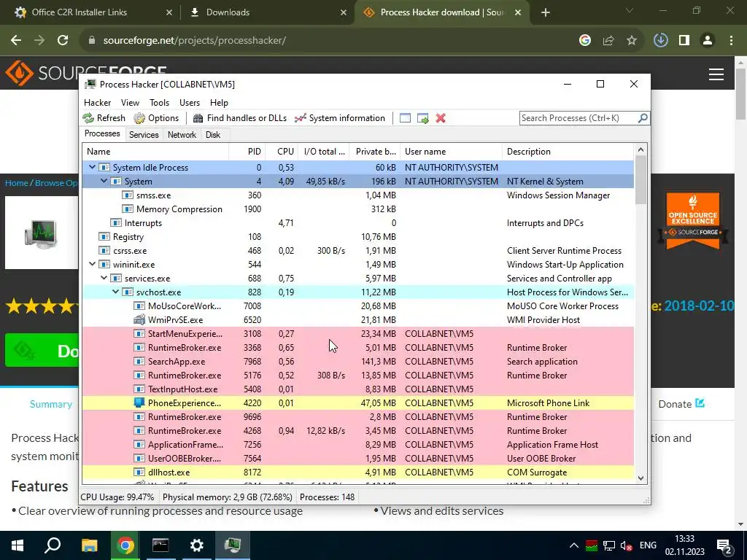Click the search magnifier icon

(643, 117)
